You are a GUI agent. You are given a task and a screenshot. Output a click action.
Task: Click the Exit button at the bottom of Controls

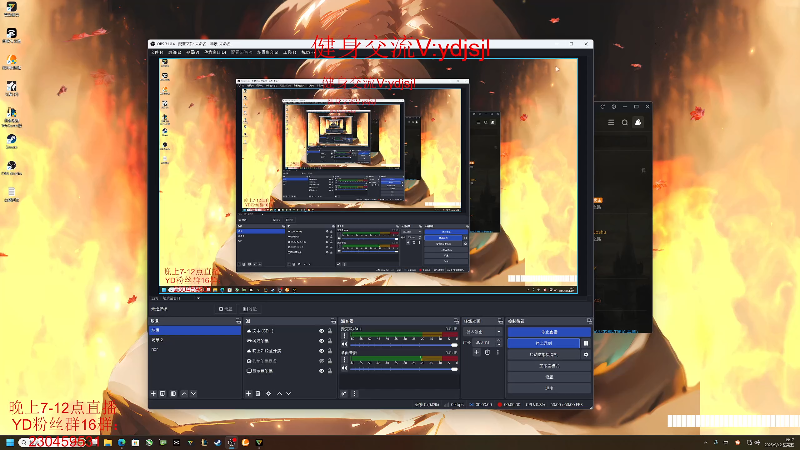(549, 388)
